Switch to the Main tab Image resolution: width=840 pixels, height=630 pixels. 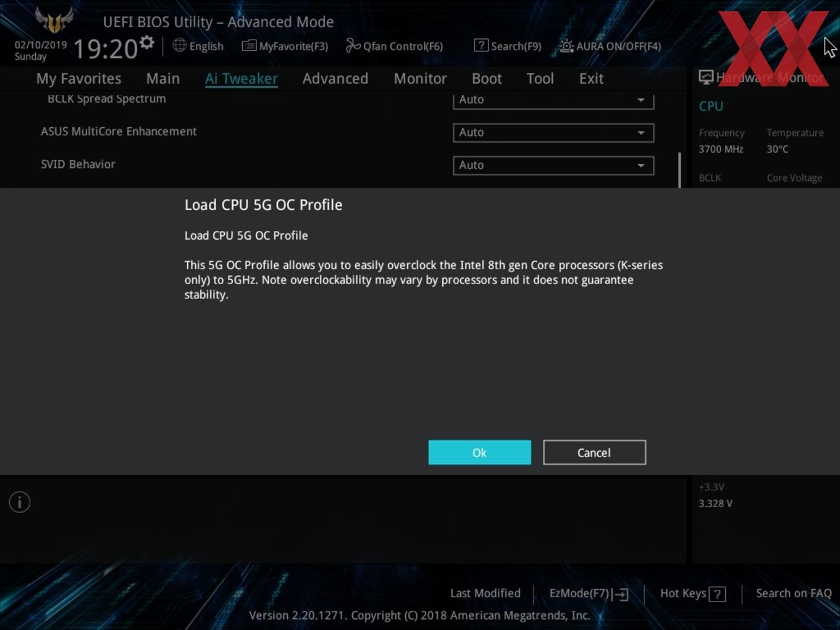coord(163,78)
